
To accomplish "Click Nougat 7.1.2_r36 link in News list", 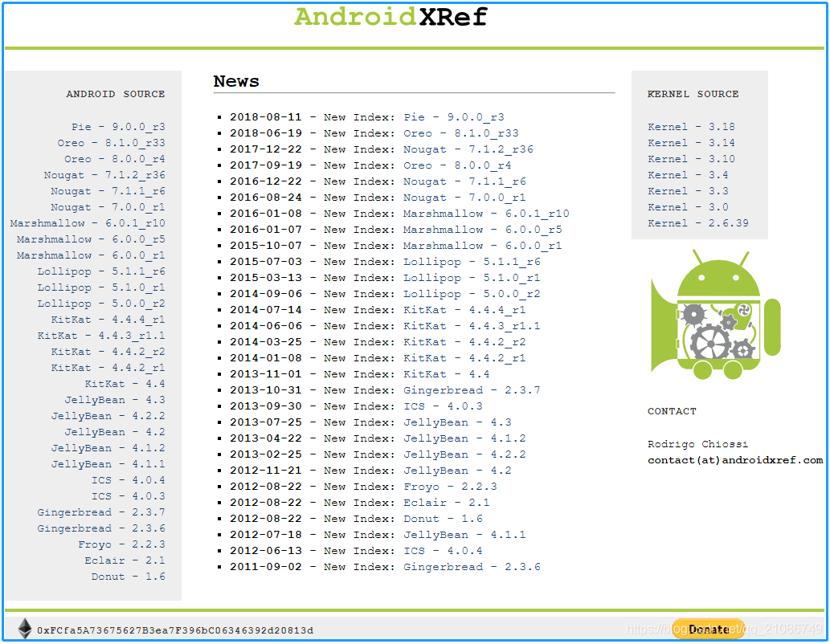I will (x=468, y=149).
